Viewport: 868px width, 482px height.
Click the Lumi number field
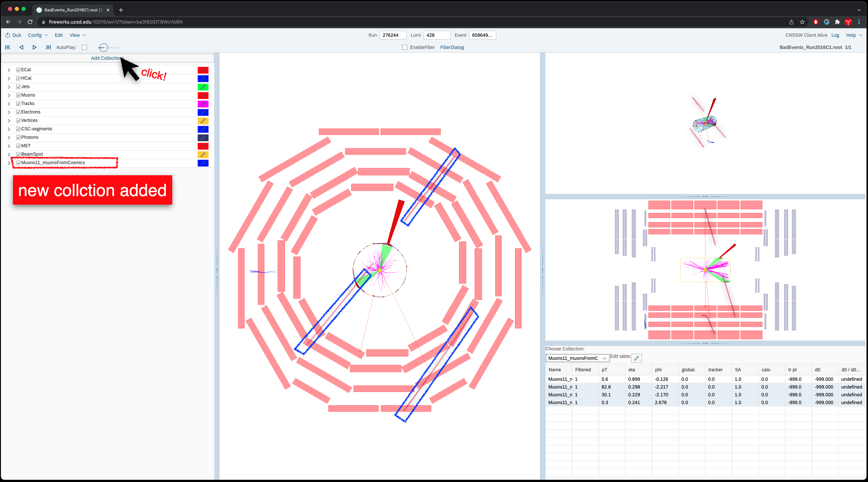tap(437, 35)
